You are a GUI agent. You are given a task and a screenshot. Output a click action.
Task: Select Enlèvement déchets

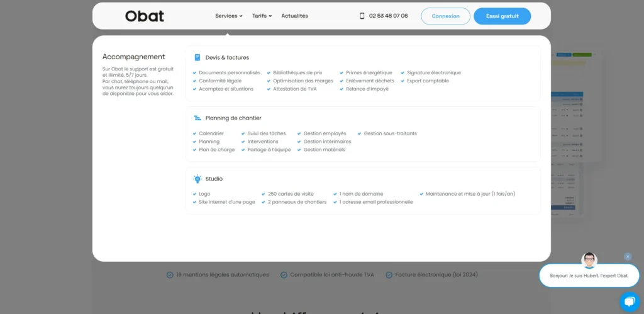click(x=370, y=81)
